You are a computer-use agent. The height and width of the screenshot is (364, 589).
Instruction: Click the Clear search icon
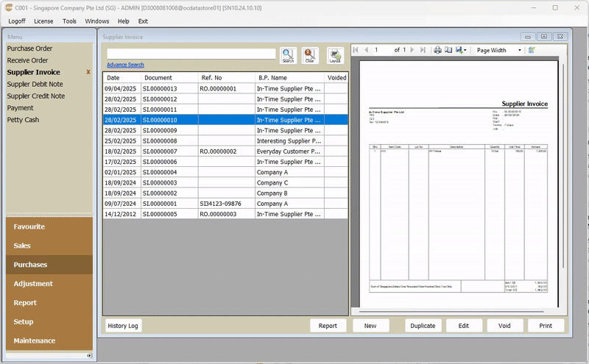coord(309,56)
